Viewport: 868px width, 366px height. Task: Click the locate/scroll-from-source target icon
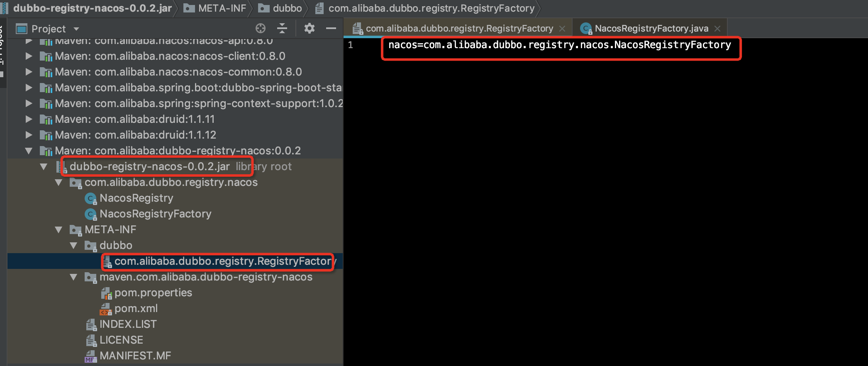(261, 28)
